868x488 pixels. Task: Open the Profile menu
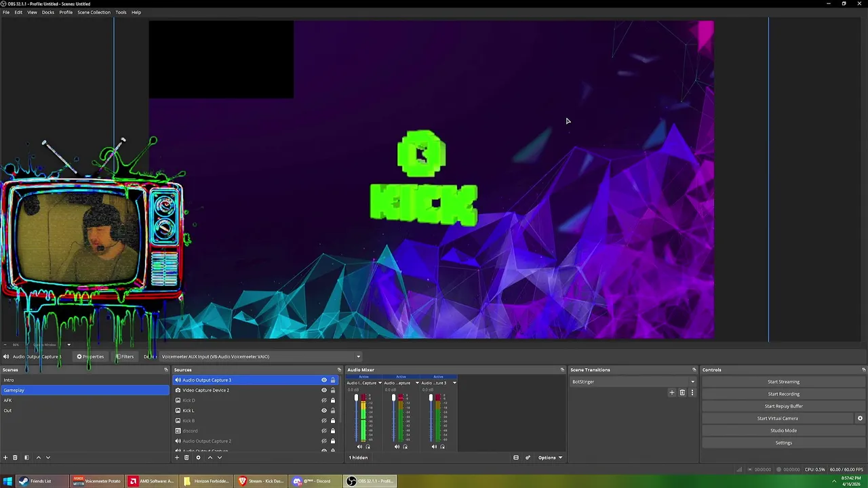(x=66, y=12)
